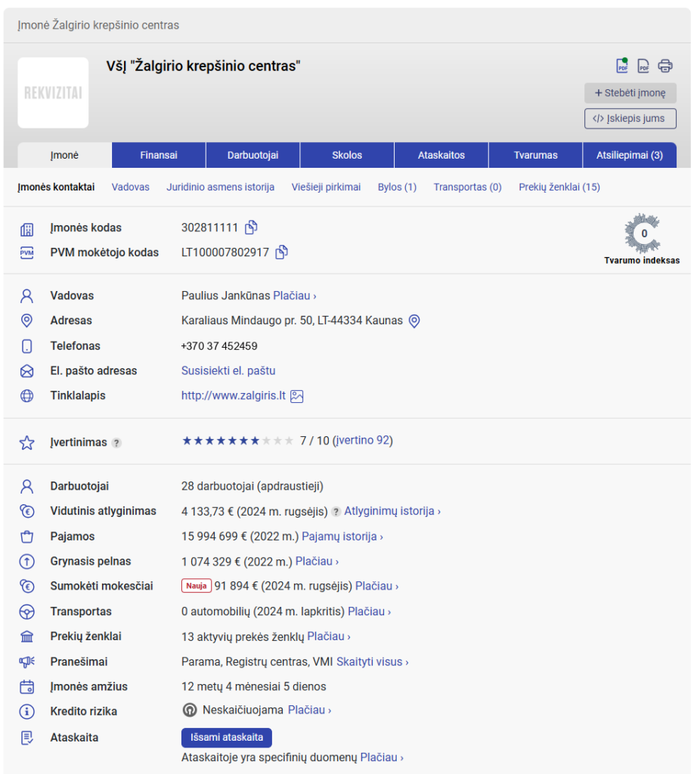Click Plačiau link after 0 automobilių
The image size is (700, 774).
pyautogui.click(x=369, y=611)
